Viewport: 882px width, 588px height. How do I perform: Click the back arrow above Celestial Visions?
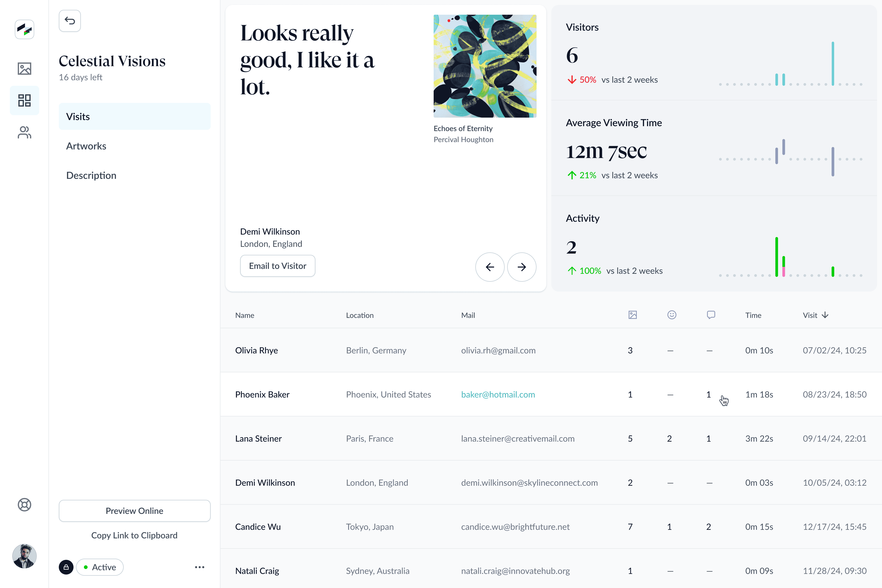coord(69,21)
